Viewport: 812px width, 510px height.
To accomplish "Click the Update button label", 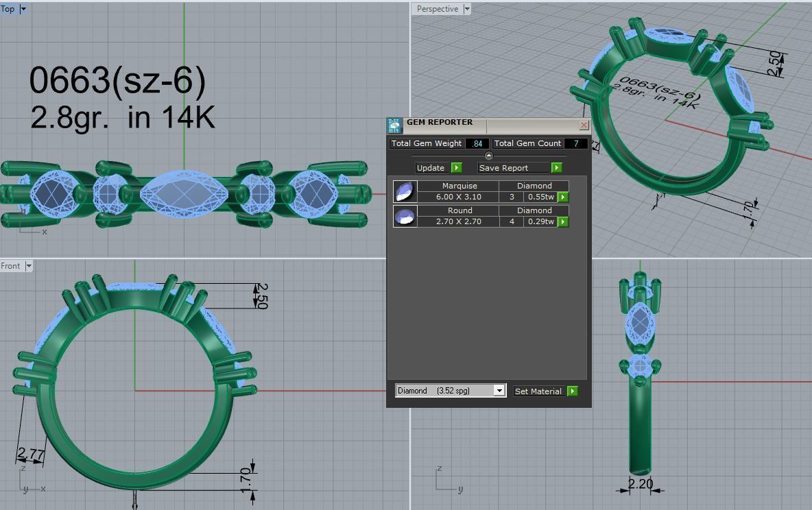I will [430, 168].
